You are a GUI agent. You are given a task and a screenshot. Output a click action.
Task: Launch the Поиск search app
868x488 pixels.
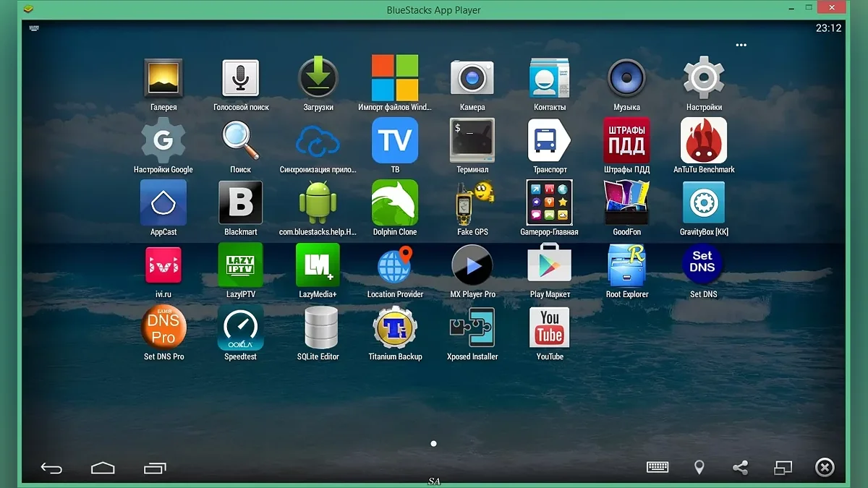click(241, 140)
